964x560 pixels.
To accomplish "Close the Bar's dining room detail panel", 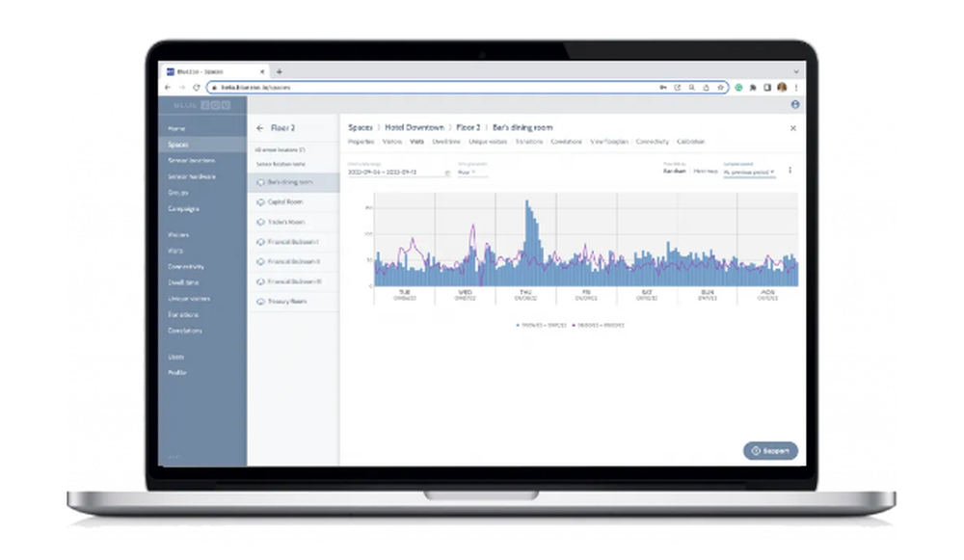I will 793,128.
